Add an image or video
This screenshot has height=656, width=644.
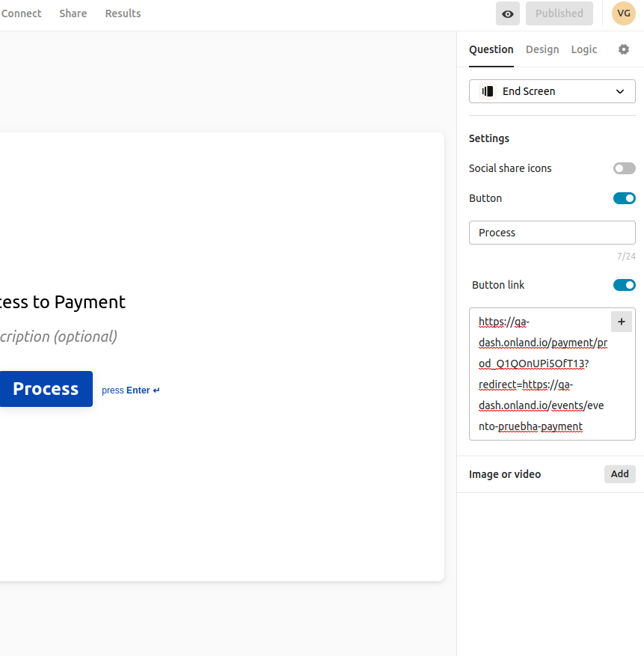(x=620, y=474)
